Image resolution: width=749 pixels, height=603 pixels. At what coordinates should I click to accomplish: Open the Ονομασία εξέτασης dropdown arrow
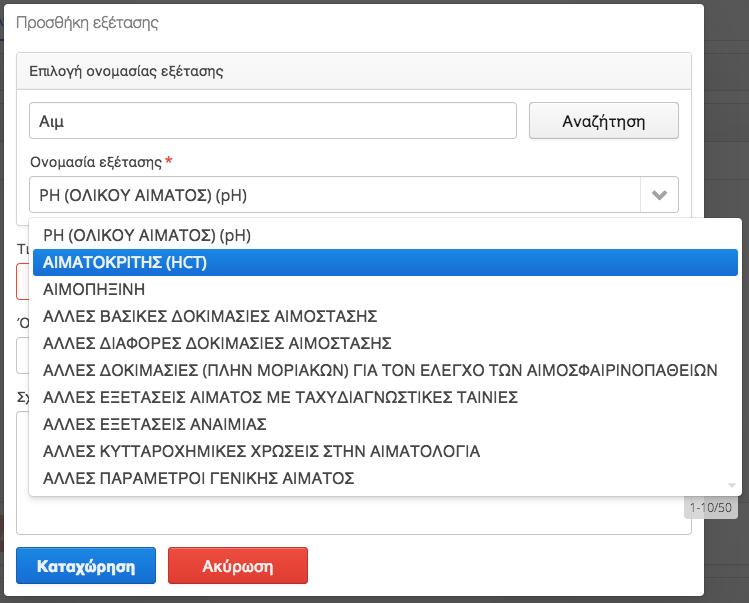point(659,194)
